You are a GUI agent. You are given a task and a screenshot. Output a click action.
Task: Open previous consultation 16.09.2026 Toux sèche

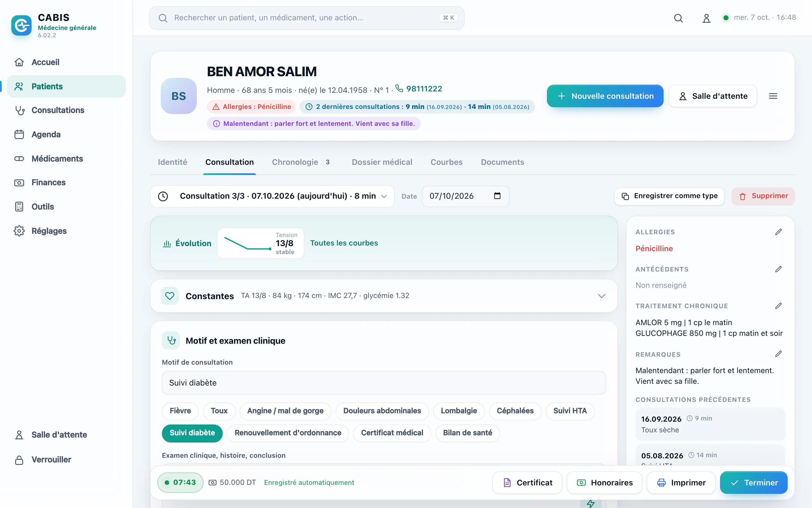point(710,424)
